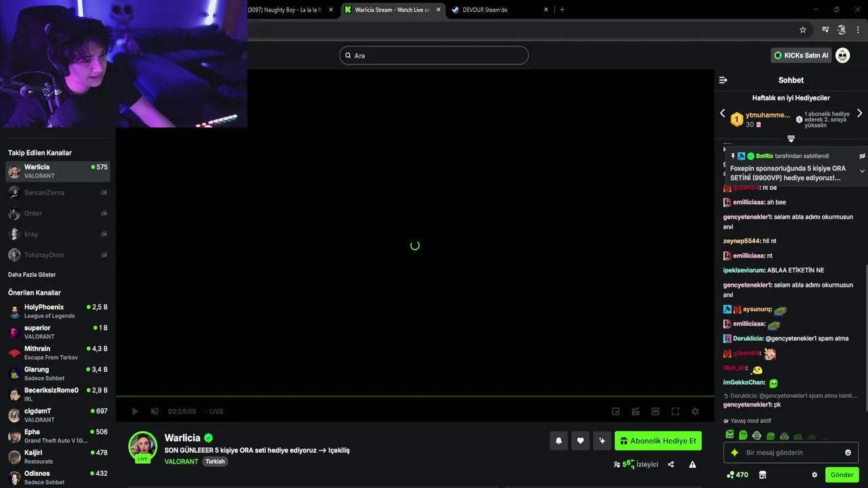
Task: Open BeceriksizRome0 IRL channel
Action: pyautogui.click(x=58, y=394)
